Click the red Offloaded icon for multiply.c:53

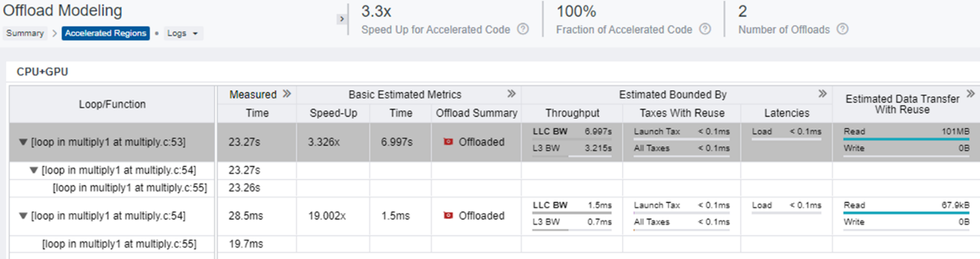tap(447, 142)
